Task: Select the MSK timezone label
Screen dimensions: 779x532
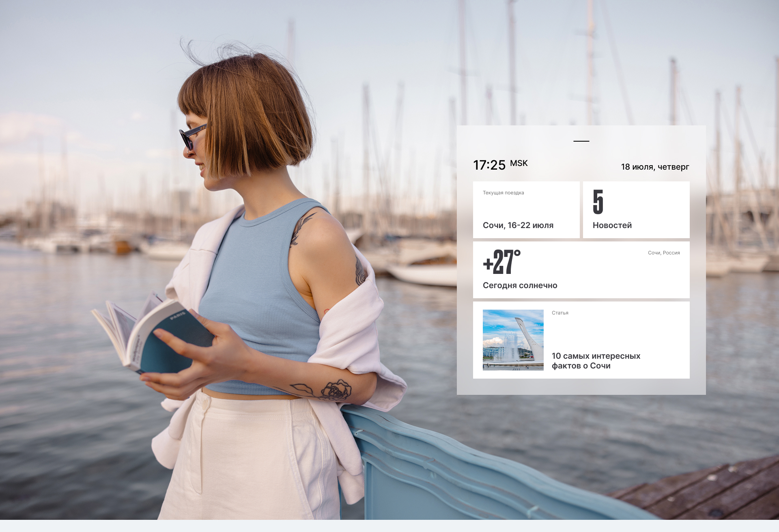Action: [x=519, y=163]
